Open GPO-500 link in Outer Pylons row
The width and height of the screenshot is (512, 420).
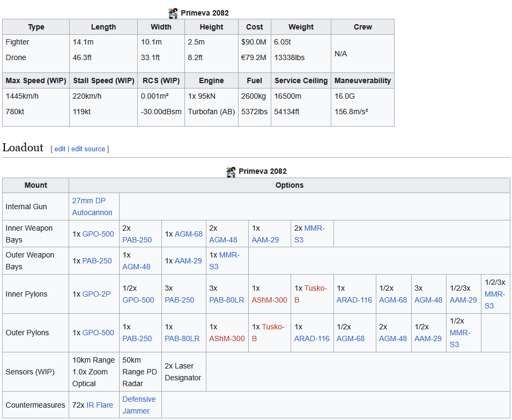click(x=98, y=333)
